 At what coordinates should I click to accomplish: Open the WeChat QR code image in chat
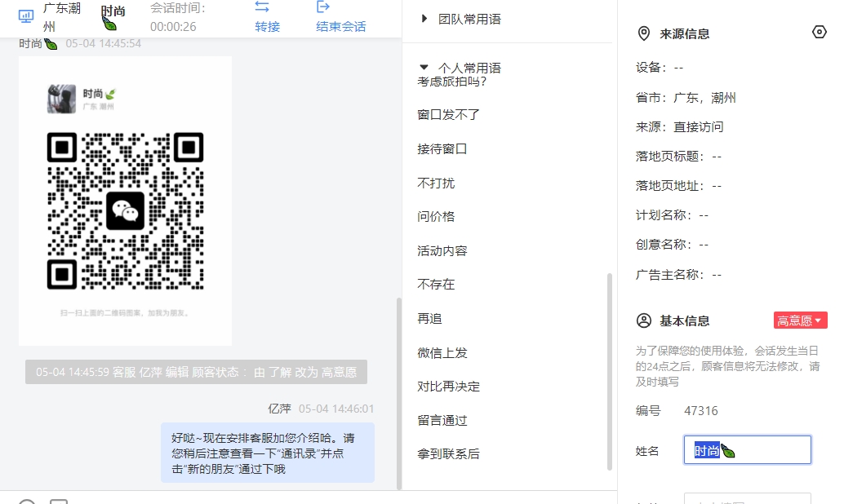[x=126, y=201]
